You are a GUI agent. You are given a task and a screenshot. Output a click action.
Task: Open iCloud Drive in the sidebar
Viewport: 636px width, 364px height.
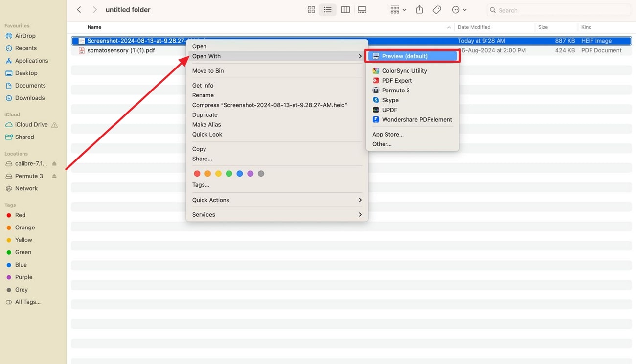point(31,124)
